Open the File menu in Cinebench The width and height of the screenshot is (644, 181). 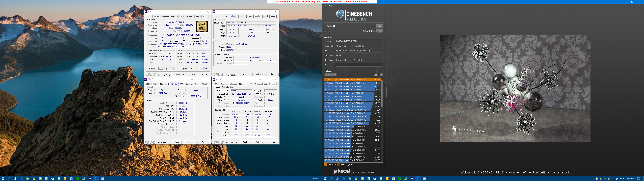click(325, 6)
